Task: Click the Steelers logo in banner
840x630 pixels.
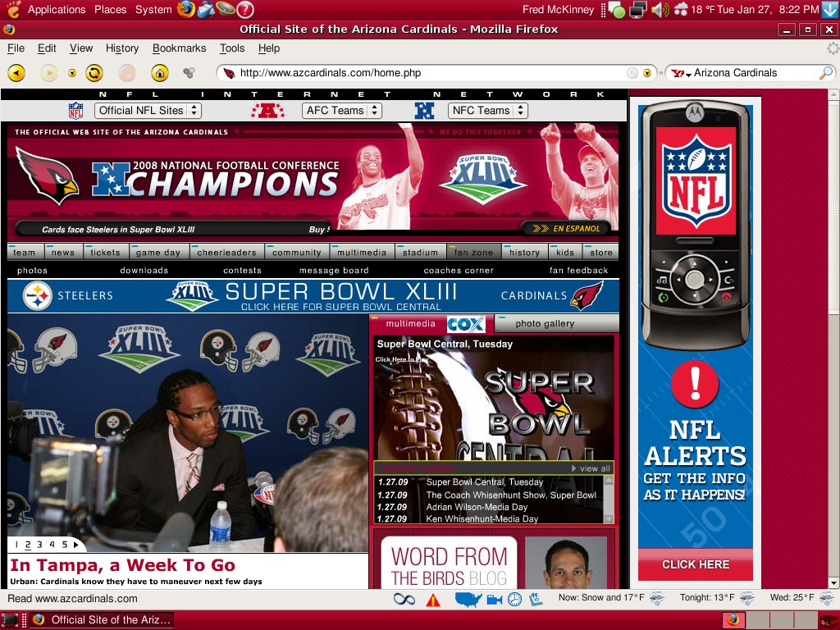Action: coord(38,295)
